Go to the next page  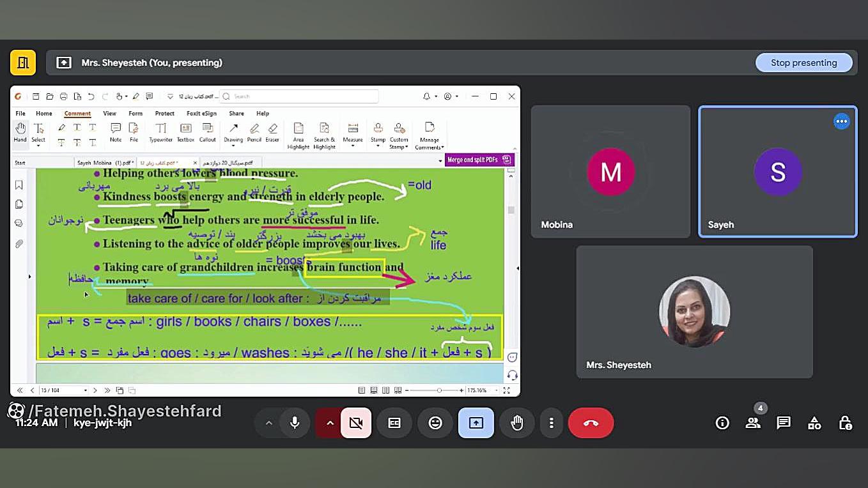point(95,390)
